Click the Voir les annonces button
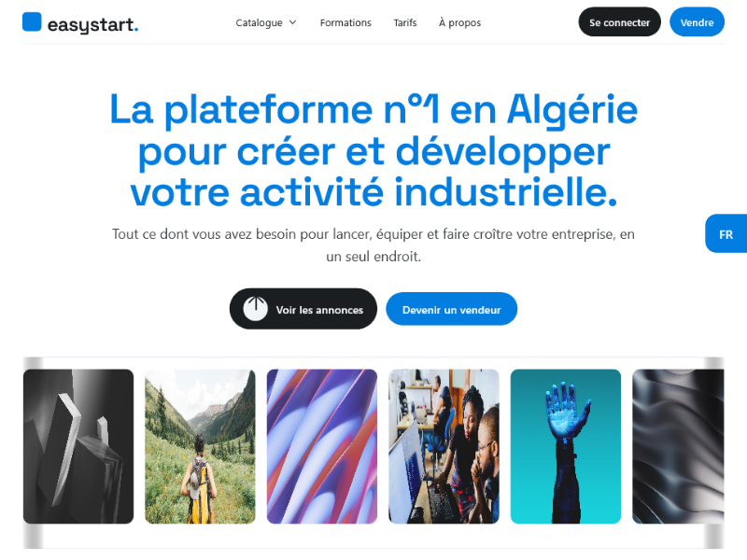 [x=303, y=309]
